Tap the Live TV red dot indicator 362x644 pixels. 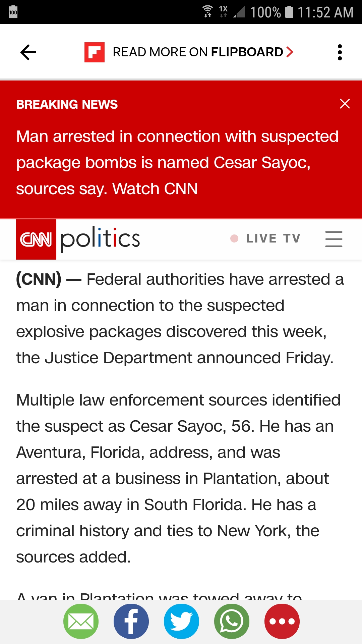(234, 238)
